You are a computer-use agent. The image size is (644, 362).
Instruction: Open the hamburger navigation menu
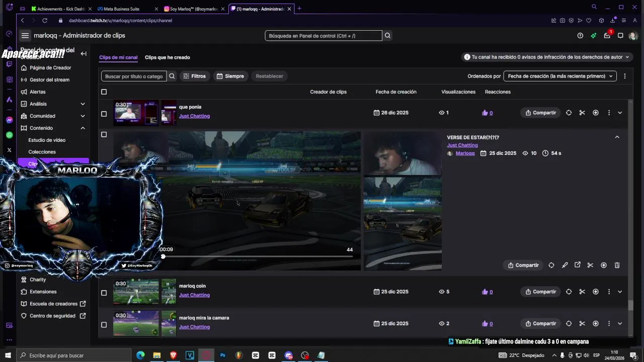pyautogui.click(x=25, y=36)
